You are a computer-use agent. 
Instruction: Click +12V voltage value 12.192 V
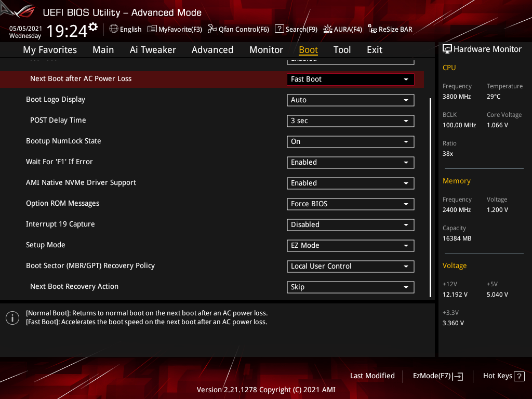[455, 295]
